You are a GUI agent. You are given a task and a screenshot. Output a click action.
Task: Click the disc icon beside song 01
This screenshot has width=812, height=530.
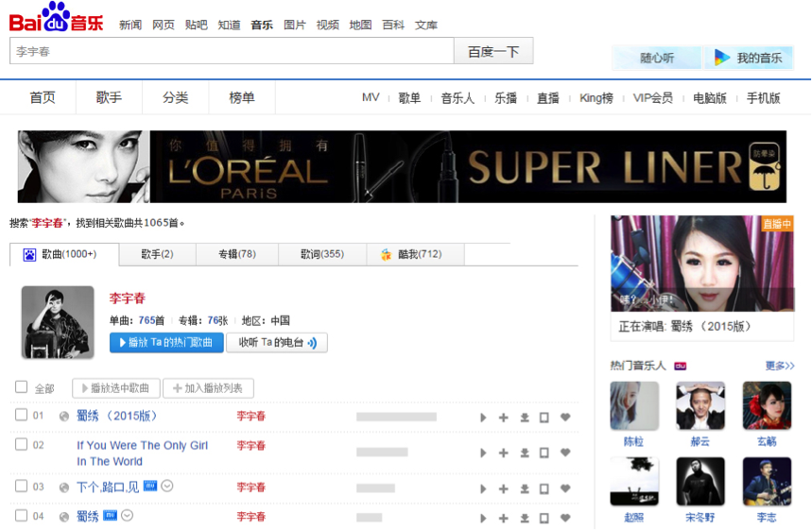pos(64,417)
